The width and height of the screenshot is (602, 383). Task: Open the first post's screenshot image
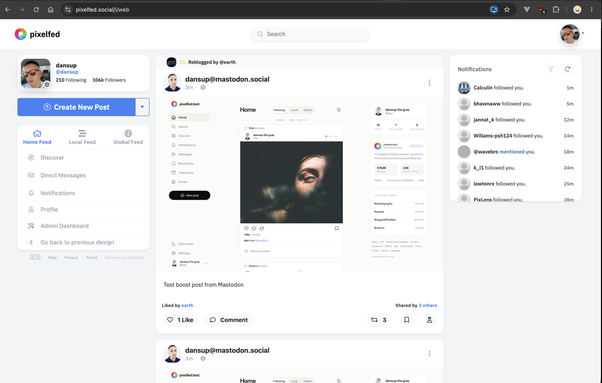[299, 184]
